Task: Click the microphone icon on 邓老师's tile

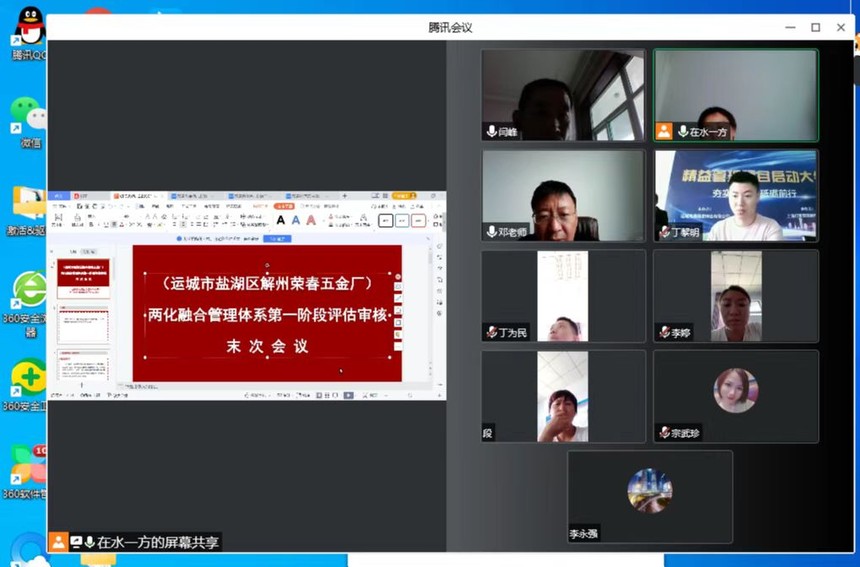Action: 492,232
